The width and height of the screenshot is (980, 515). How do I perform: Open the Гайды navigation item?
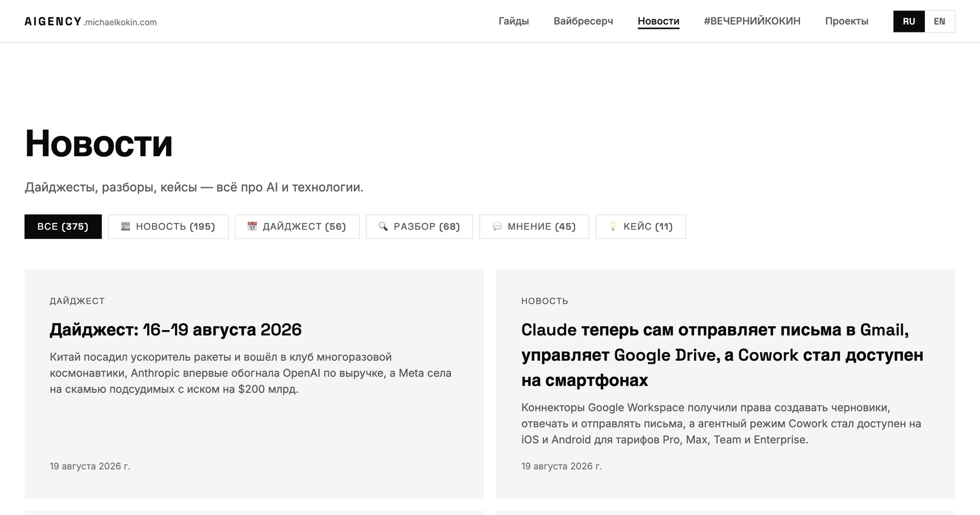[x=513, y=21]
